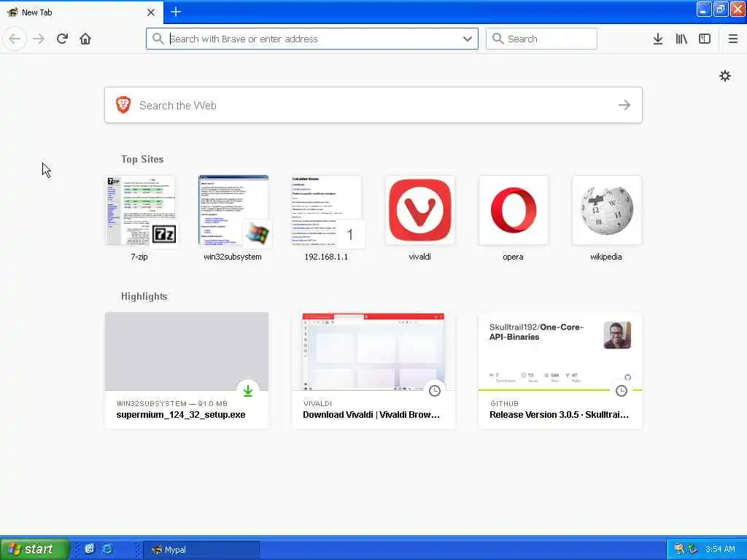Click Download Vivaldi title link
This screenshot has height=560, width=747.
click(371, 415)
